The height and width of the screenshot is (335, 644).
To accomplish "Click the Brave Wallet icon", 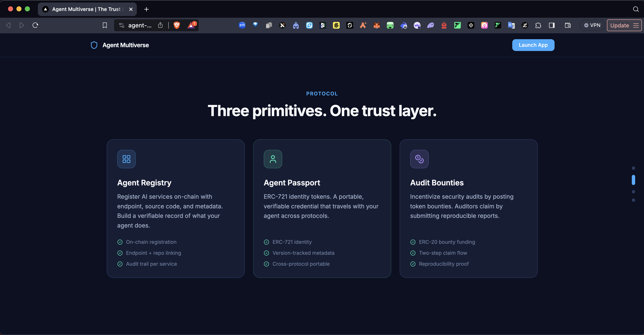I will (568, 25).
